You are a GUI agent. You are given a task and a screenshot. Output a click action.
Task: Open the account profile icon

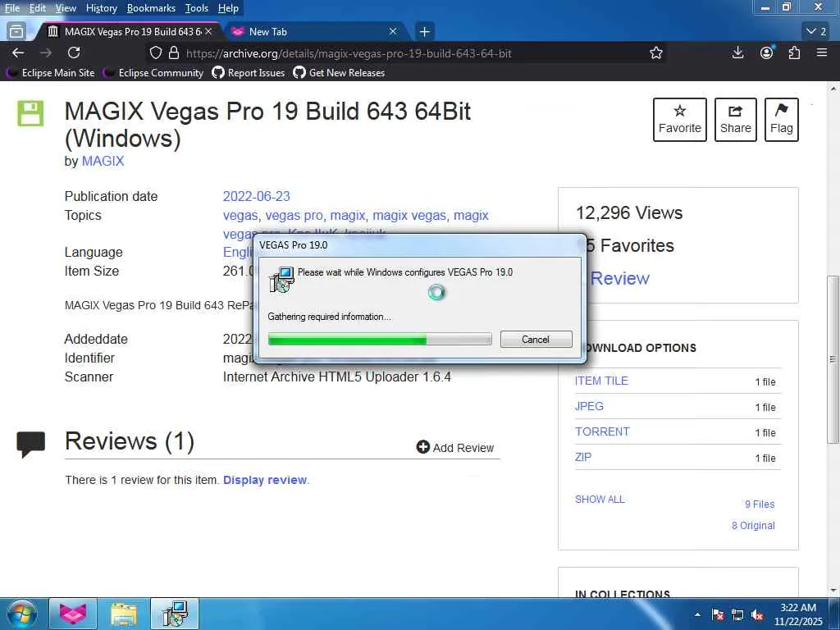click(x=767, y=52)
